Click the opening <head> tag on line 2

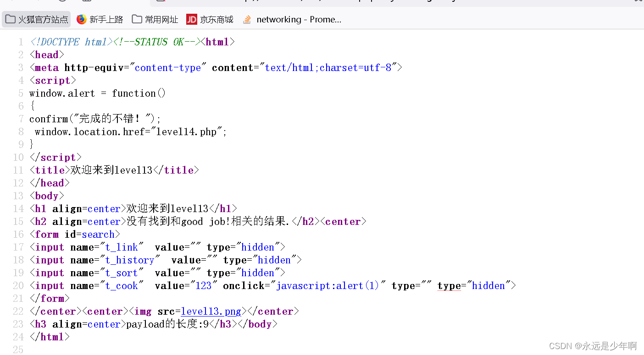[x=47, y=55]
